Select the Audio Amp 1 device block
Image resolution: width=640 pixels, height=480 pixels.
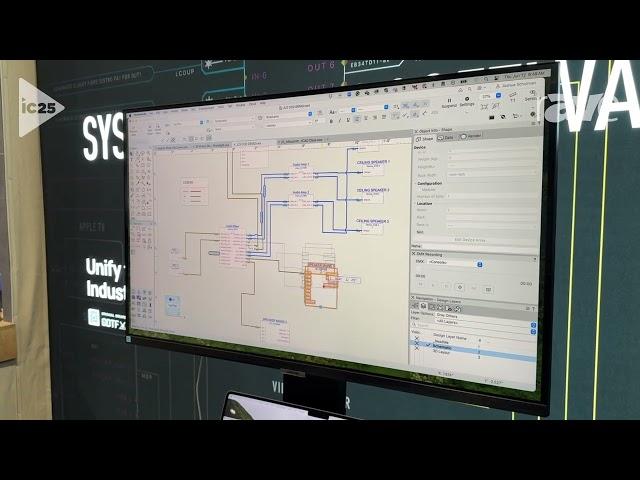point(301,171)
